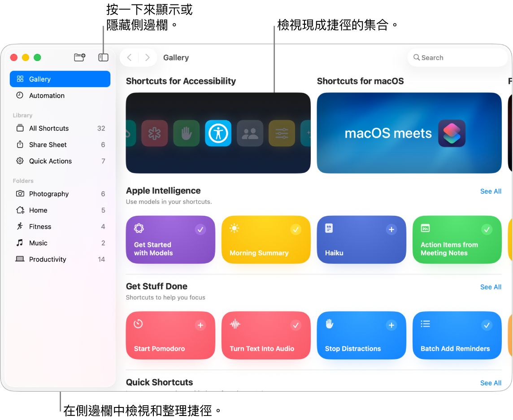This screenshot has height=420, width=513.
Task: Click the Music note icon
Action: [x=20, y=242]
